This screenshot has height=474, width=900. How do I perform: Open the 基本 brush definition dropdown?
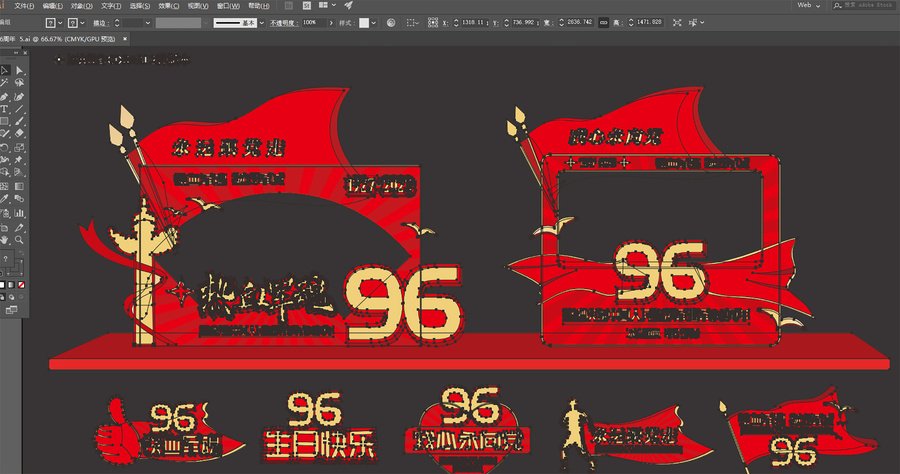[x=262, y=23]
